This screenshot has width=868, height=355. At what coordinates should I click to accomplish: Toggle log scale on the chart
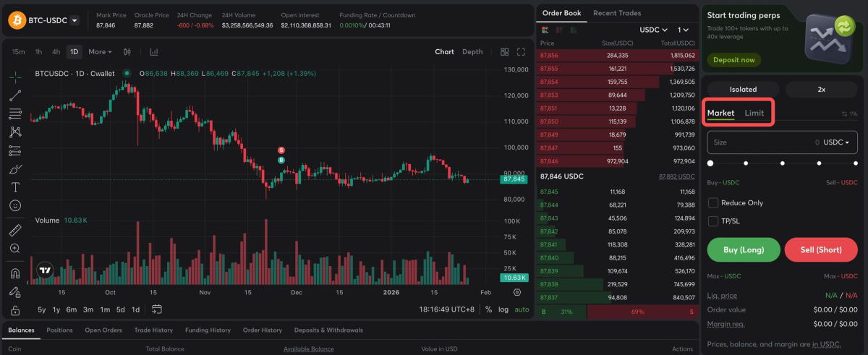click(x=503, y=309)
